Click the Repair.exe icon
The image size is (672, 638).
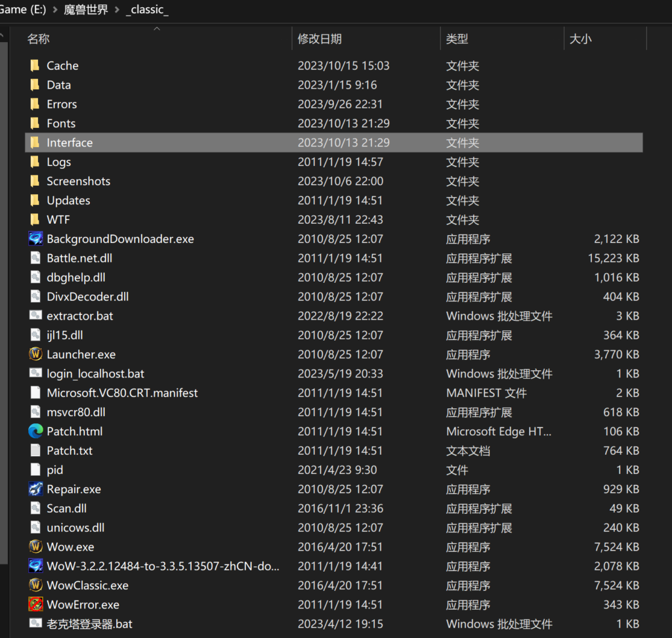[x=35, y=489]
